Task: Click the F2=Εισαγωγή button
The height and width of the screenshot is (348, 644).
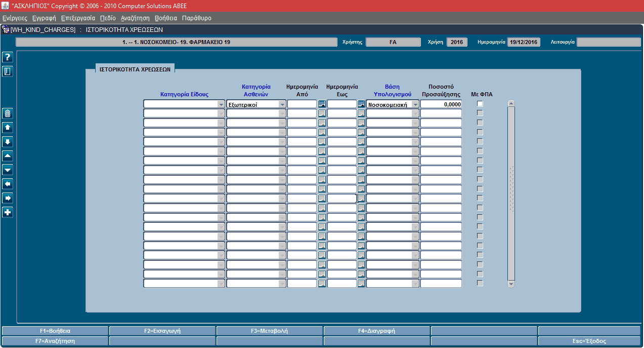Action: [x=162, y=331]
